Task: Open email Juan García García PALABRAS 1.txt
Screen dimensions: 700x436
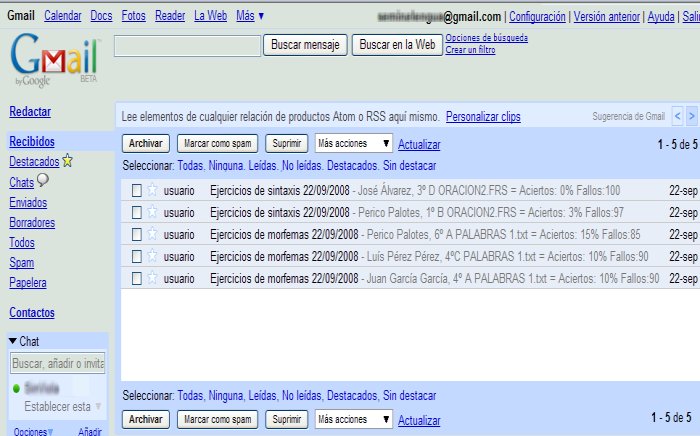Action: coord(409,278)
